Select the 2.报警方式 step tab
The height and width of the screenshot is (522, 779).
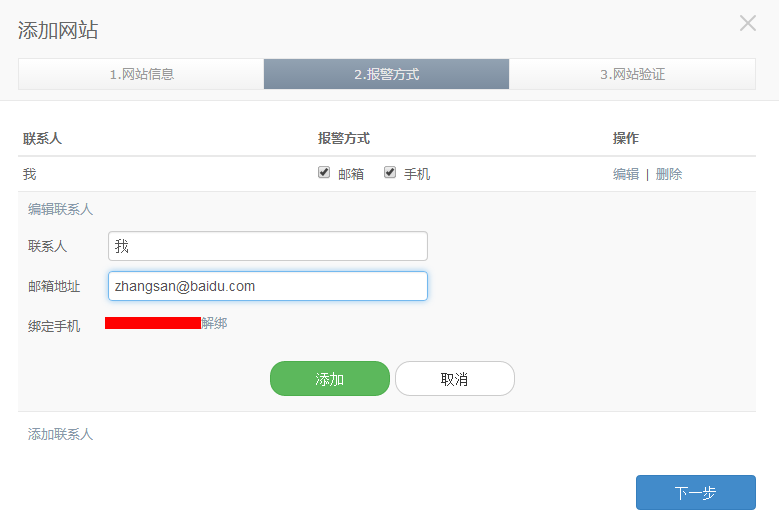(387, 74)
